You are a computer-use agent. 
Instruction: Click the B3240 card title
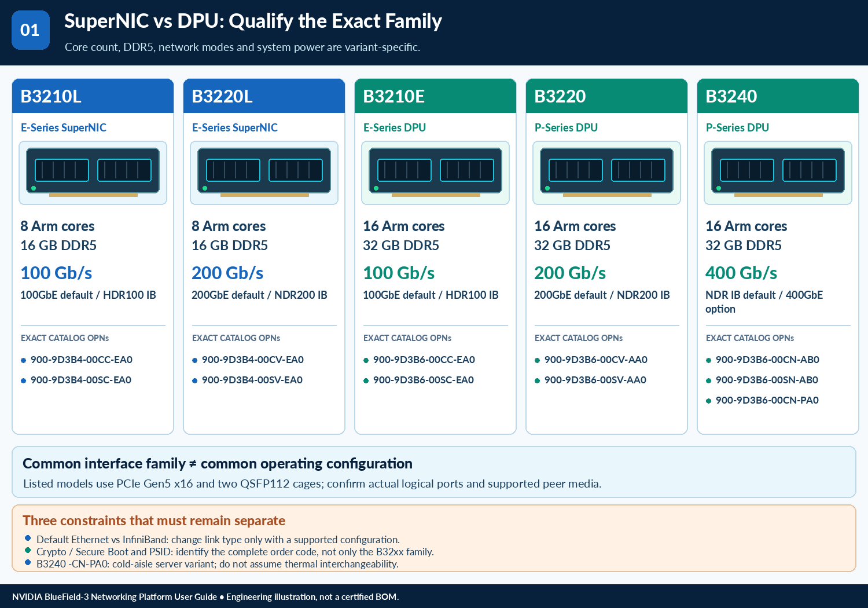pos(731,96)
